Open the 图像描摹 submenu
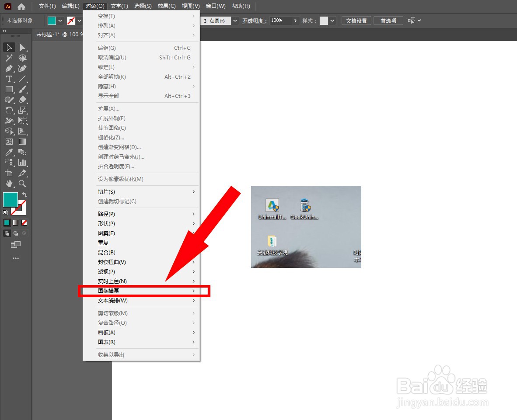517x420 pixels. pos(141,291)
